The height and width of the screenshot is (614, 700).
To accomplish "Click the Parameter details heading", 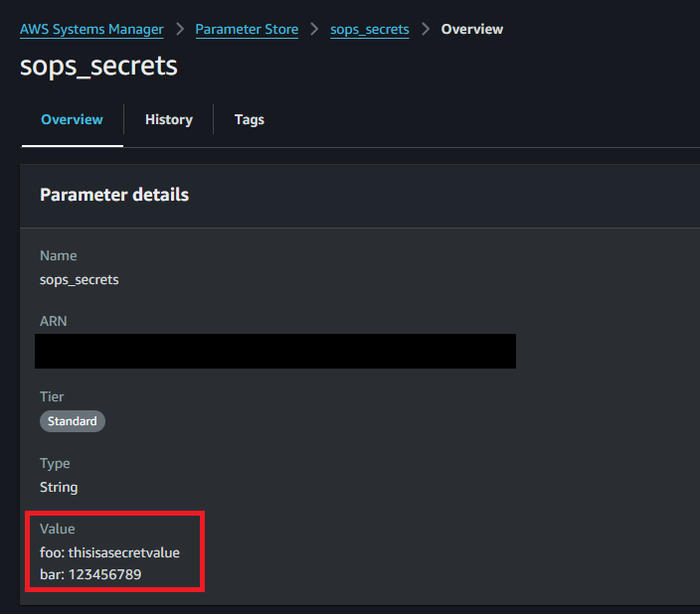I will coord(114,195).
